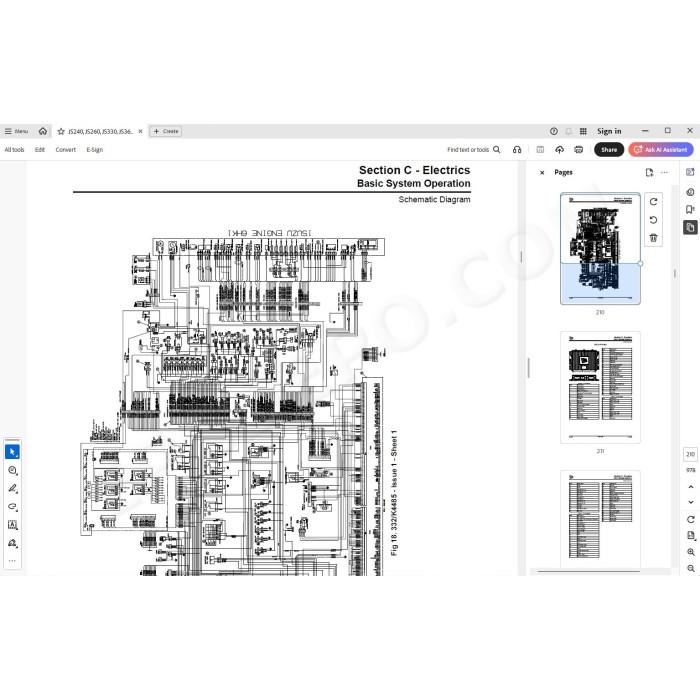Click the Find text or tools search
This screenshot has width=700, height=700.
[474, 150]
